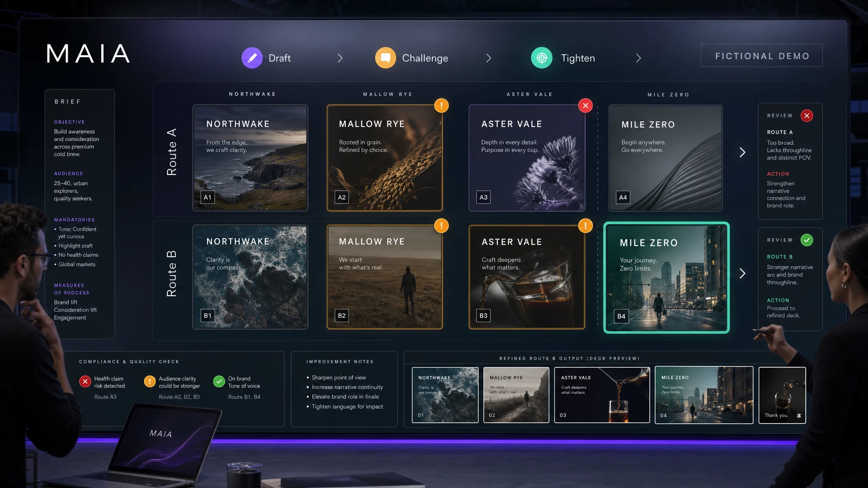Image resolution: width=868 pixels, height=488 pixels.
Task: Click the B1 label tag
Action: tap(208, 316)
